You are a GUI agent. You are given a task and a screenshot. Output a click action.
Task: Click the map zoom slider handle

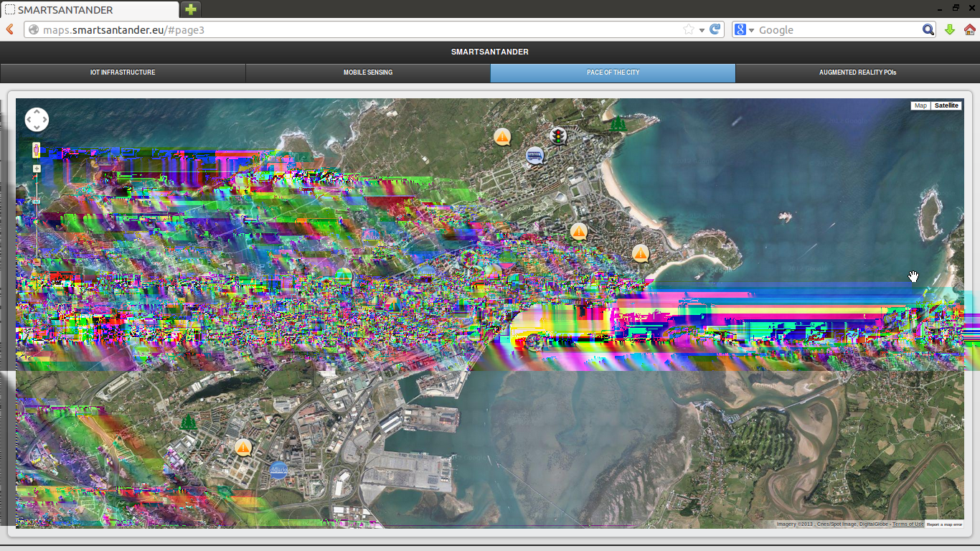pyautogui.click(x=37, y=202)
